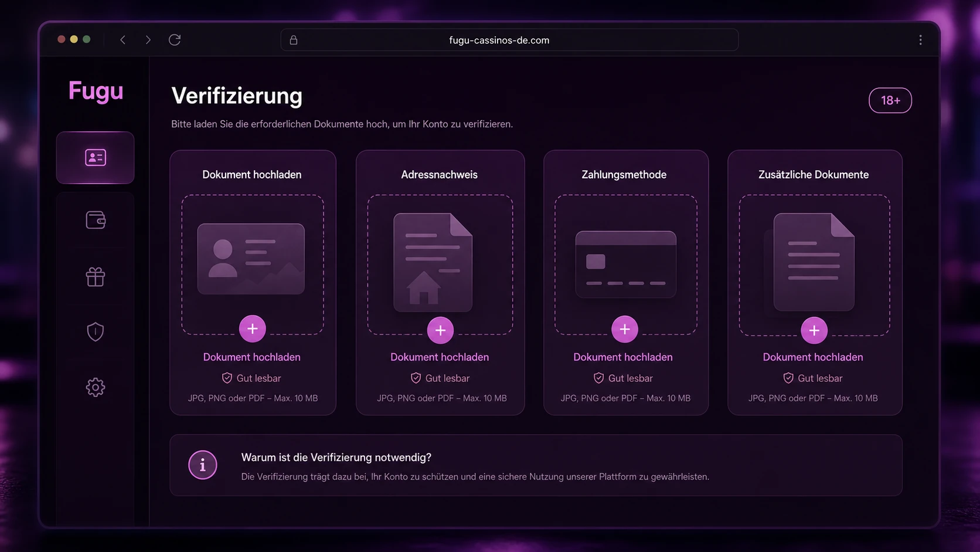
Task: Click the Zahlungsmethode card title
Action: tap(624, 175)
